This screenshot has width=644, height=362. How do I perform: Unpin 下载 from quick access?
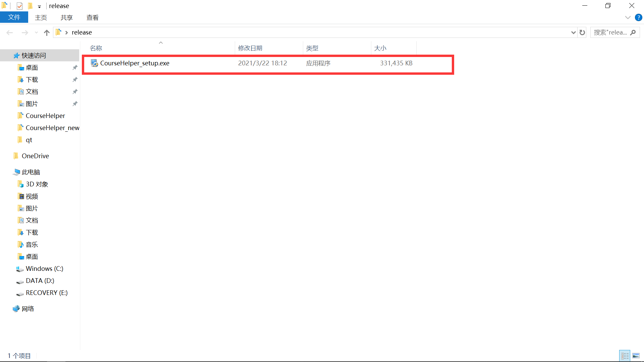[x=75, y=79]
